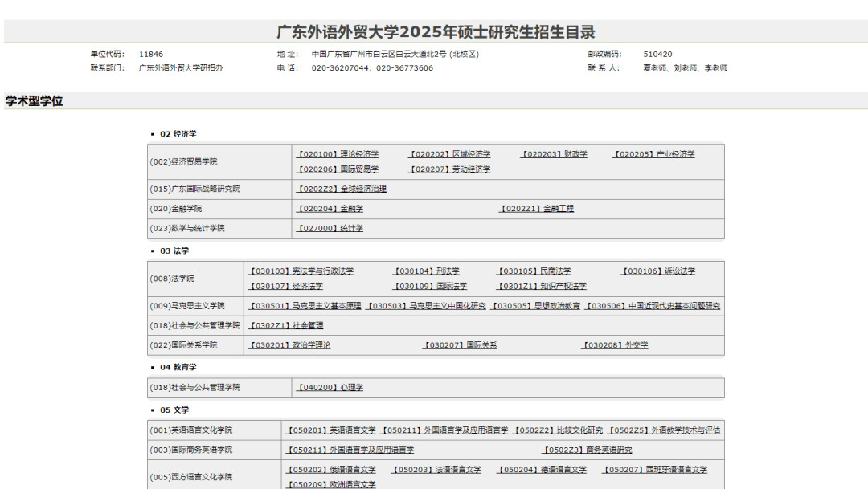This screenshot has width=868, height=489.
Task: Click the 【020204】金融学 link
Action: (x=330, y=209)
